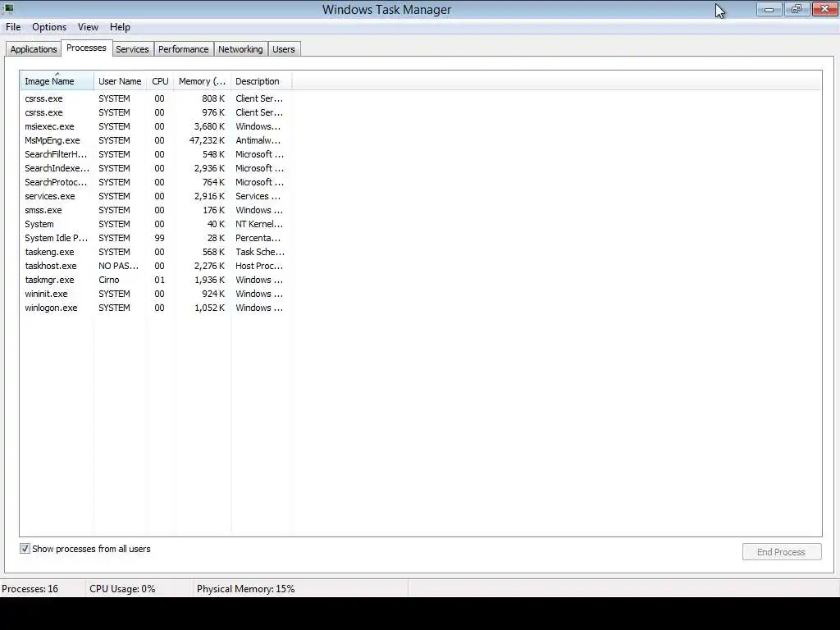The width and height of the screenshot is (840, 630).
Task: Switch to the Users tab
Action: [283, 49]
